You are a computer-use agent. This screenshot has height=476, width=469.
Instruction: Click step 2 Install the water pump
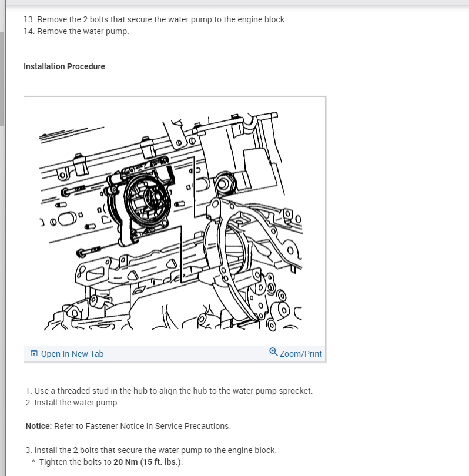tap(72, 403)
